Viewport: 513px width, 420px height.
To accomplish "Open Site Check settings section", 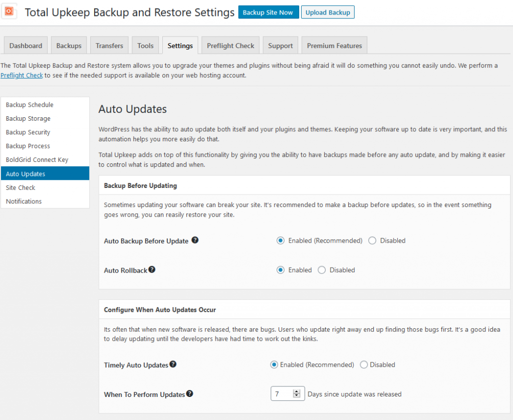I will click(45, 187).
